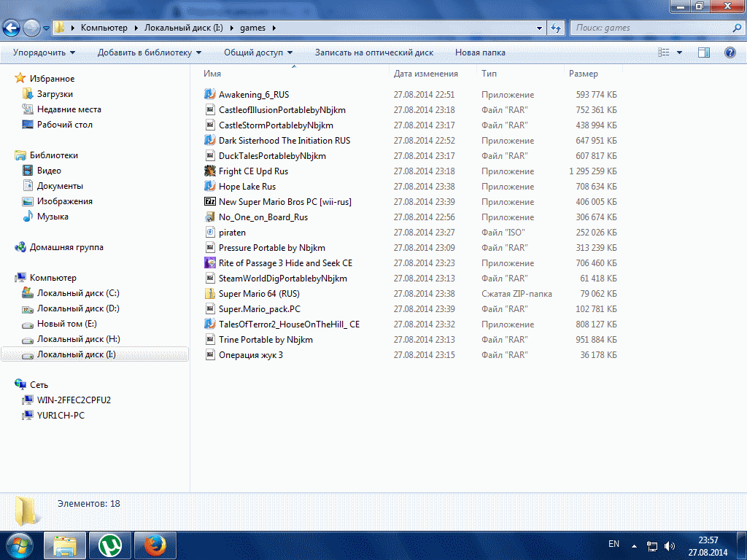Open the Упорядочить menu

(x=44, y=52)
